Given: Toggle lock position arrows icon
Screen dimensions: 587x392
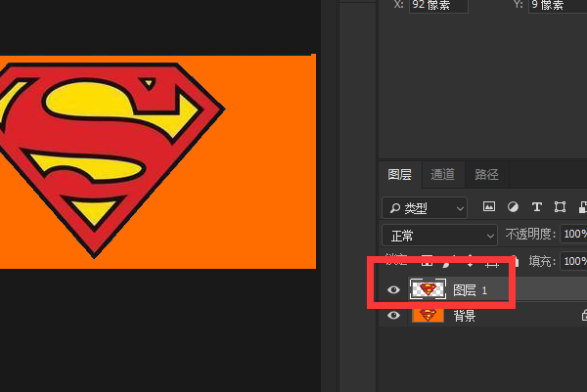Looking at the screenshot, I should click(471, 261).
